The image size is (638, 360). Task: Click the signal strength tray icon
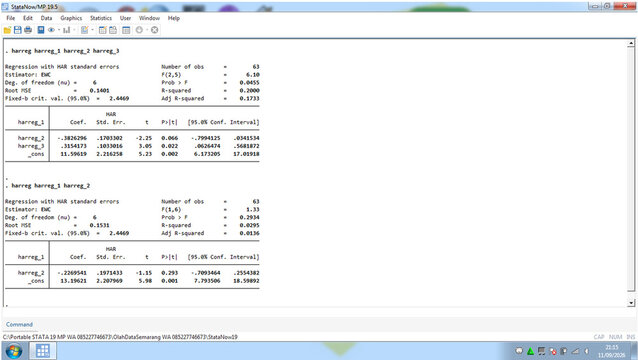point(575,351)
